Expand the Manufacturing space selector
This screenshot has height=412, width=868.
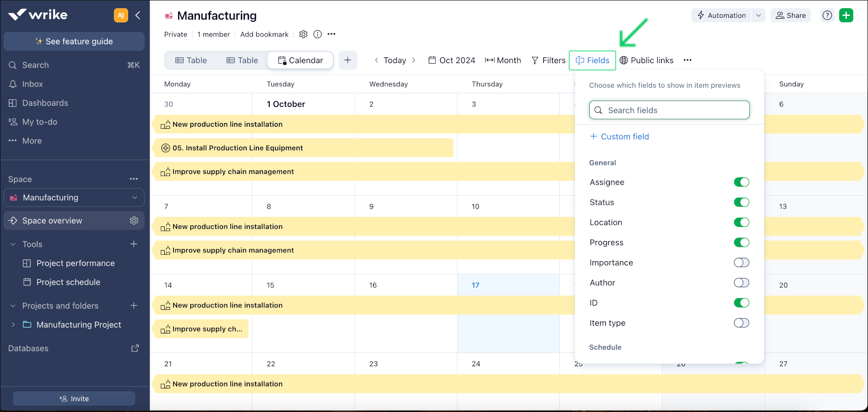tap(134, 198)
